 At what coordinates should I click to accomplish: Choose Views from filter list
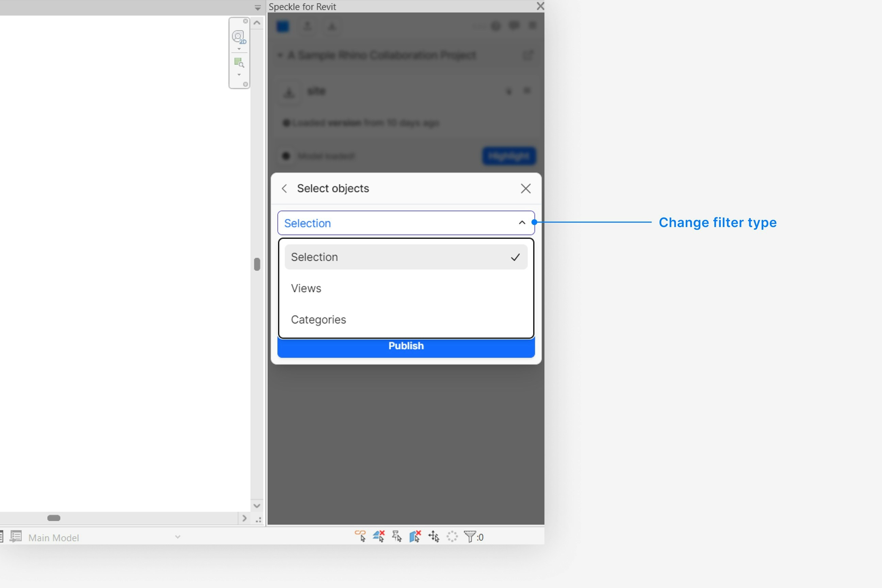(x=306, y=288)
